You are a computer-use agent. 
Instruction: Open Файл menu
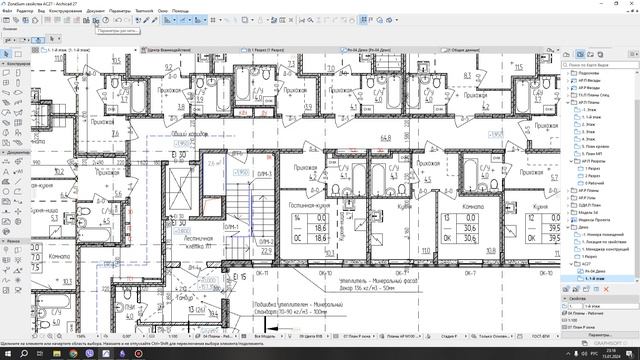(7, 11)
